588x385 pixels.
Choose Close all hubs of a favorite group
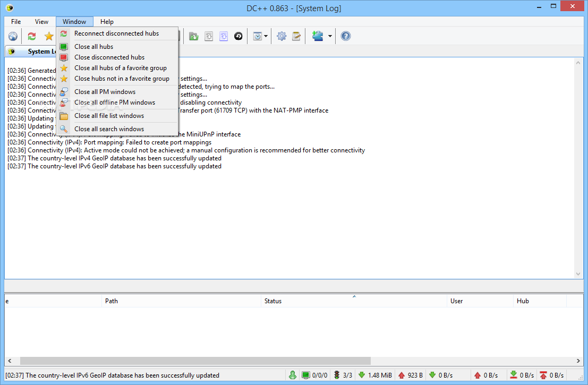point(117,68)
